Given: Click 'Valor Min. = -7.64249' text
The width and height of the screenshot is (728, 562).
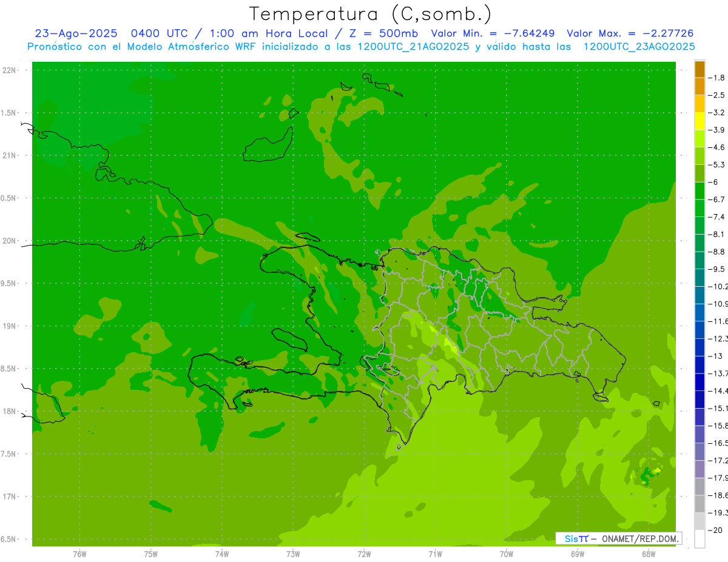Looking at the screenshot, I should (x=493, y=34).
